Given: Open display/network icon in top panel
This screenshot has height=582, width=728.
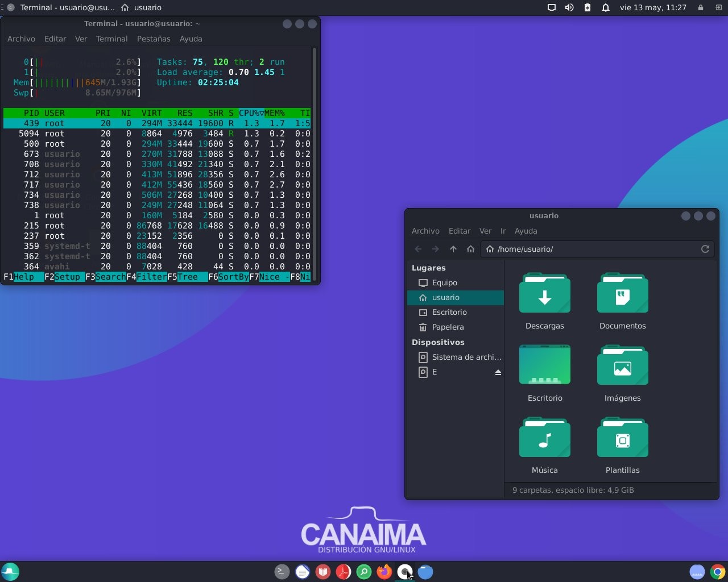Looking at the screenshot, I should (x=551, y=7).
